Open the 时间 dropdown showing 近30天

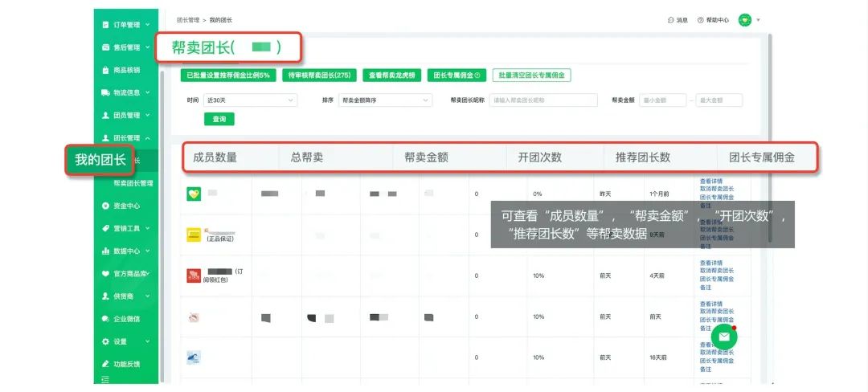tap(251, 100)
